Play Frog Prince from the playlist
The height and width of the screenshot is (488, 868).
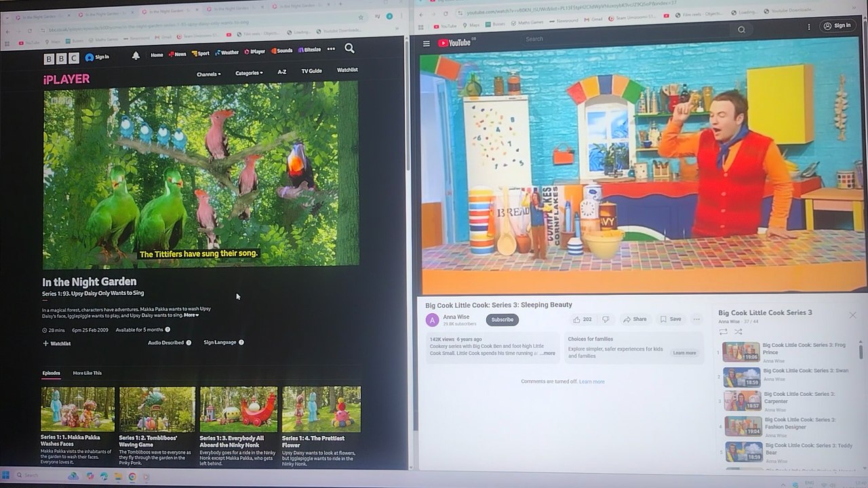(787, 352)
